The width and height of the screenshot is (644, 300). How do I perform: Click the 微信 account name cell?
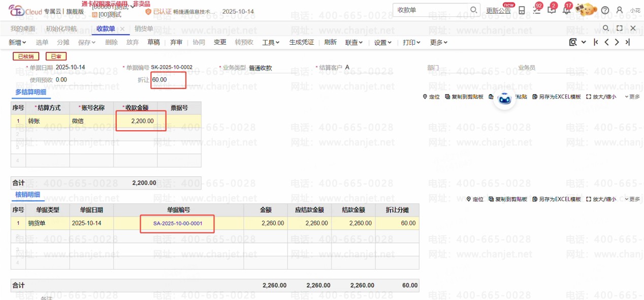click(91, 121)
